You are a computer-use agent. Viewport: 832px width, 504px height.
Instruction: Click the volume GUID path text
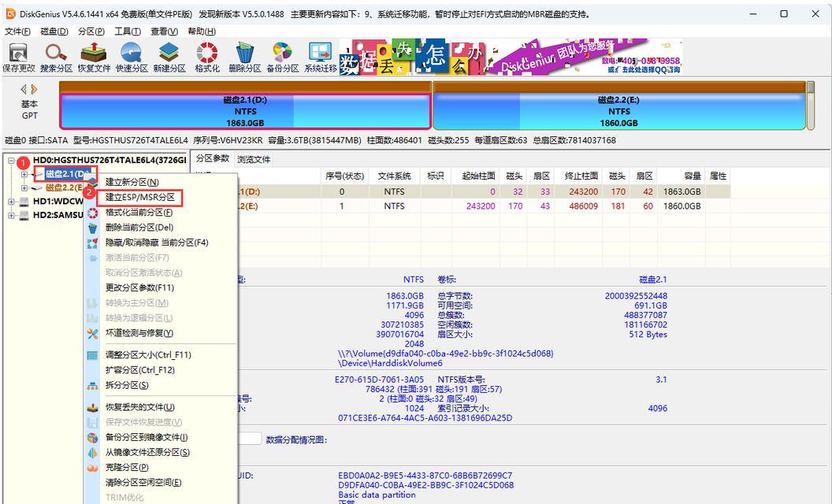445,354
